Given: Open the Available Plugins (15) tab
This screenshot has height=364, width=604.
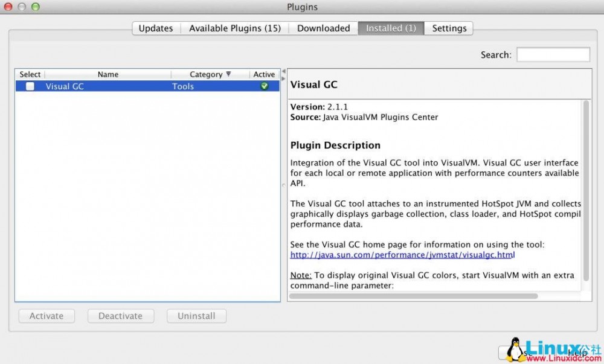Looking at the screenshot, I should [234, 28].
